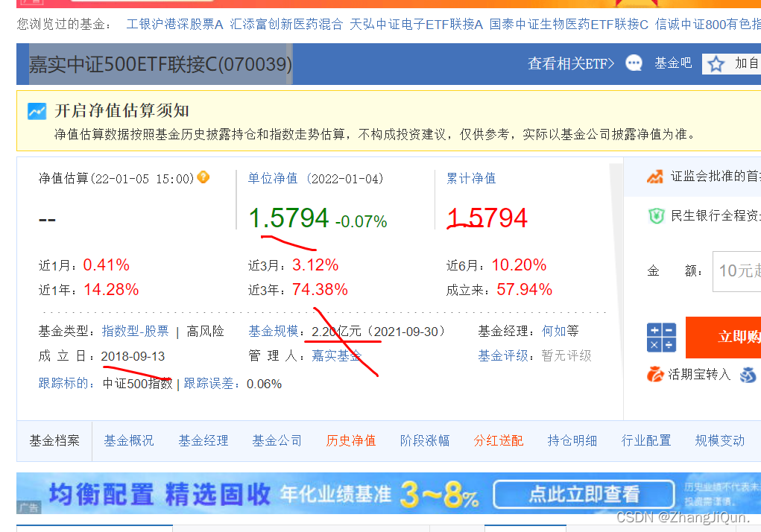Switch to 基金概况 tab
The height and width of the screenshot is (532, 761).
click(129, 441)
